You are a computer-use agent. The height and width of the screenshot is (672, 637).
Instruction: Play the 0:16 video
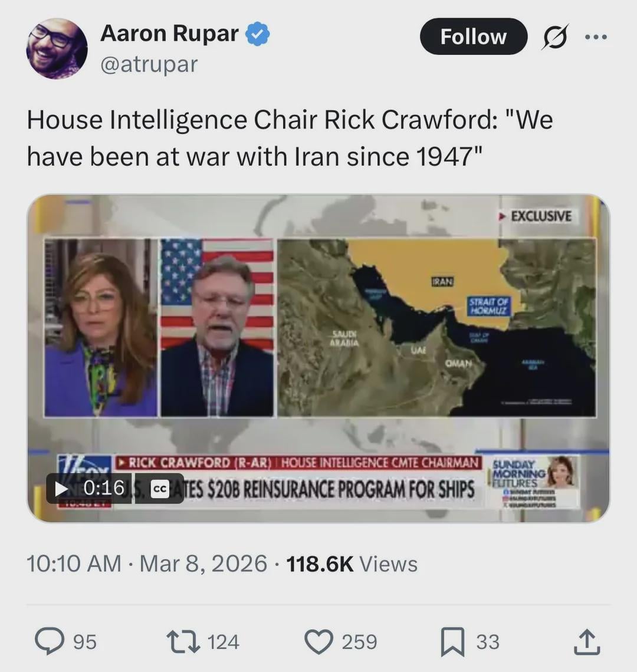[61, 488]
